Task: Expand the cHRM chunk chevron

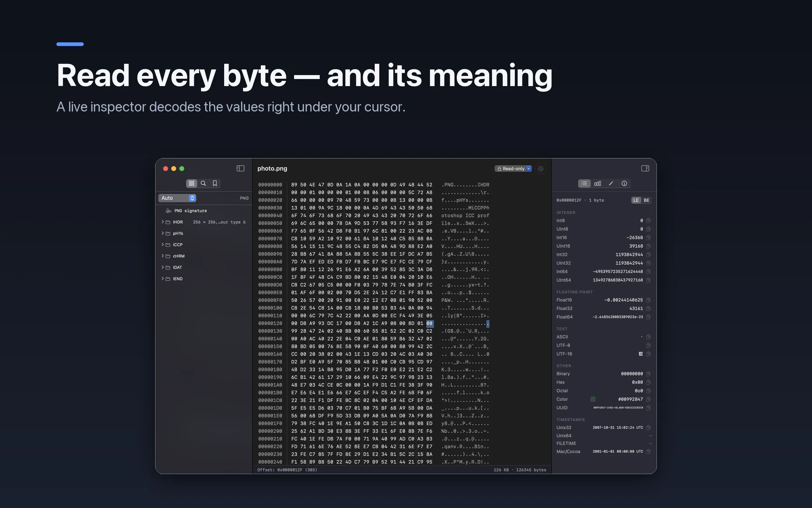Action: 163,256
